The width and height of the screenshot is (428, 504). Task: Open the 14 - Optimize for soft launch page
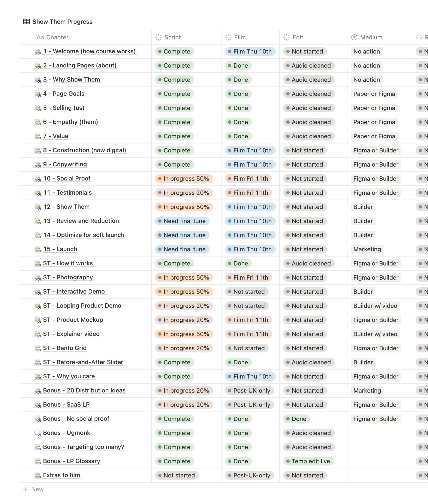pyautogui.click(x=84, y=235)
